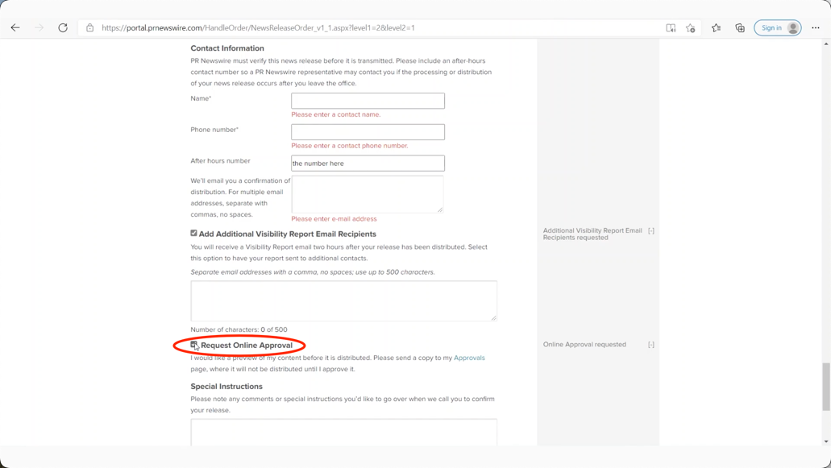
Task: Click the After hours number field
Action: click(x=367, y=163)
